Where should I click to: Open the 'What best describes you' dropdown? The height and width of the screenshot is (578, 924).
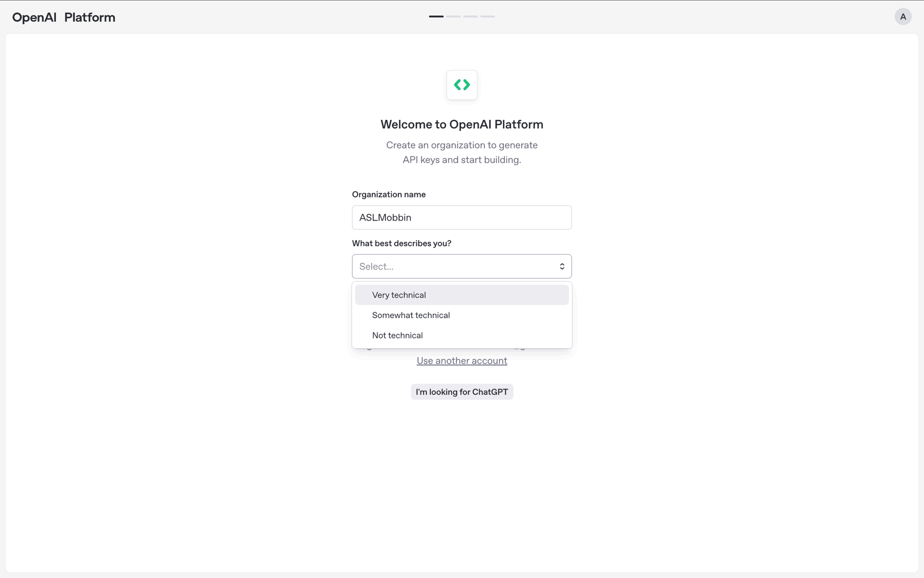coord(462,266)
